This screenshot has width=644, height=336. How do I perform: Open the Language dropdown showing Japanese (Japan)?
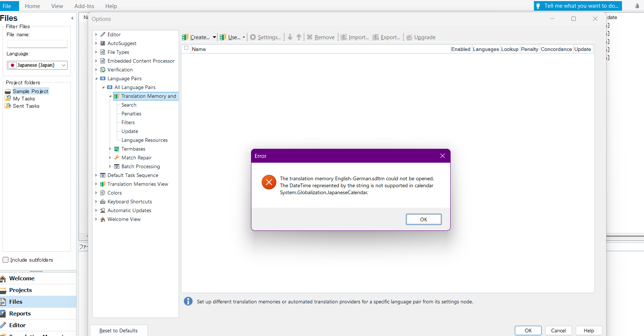pos(63,65)
